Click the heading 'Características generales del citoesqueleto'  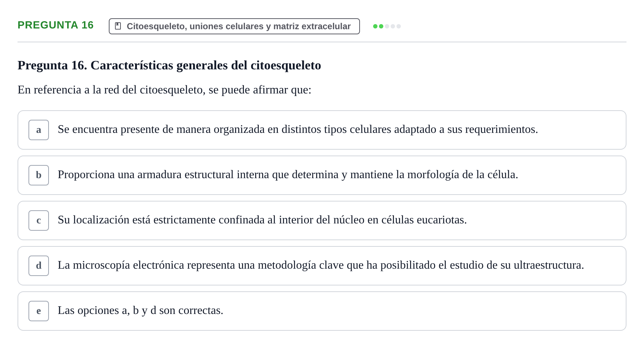206,65
